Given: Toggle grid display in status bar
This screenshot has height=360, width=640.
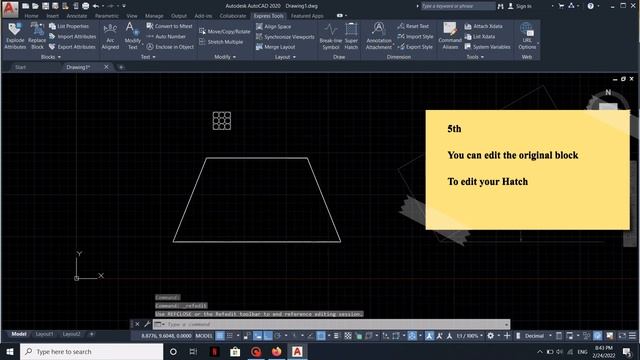Looking at the screenshot, I should click(220, 336).
